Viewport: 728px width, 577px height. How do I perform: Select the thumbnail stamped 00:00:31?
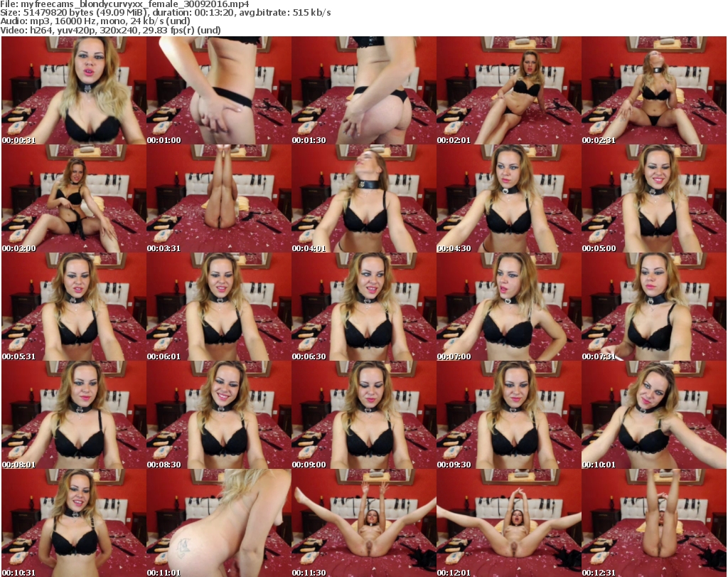tap(74, 90)
